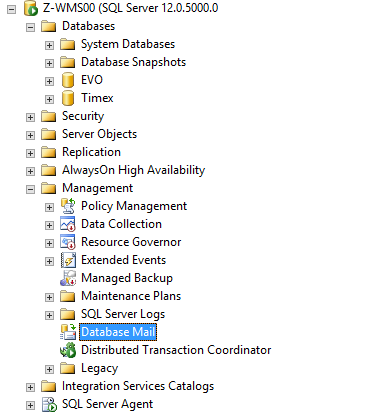This screenshot has width=391, height=417.
Task: Expand the Legacy node
Action: [x=49, y=369]
